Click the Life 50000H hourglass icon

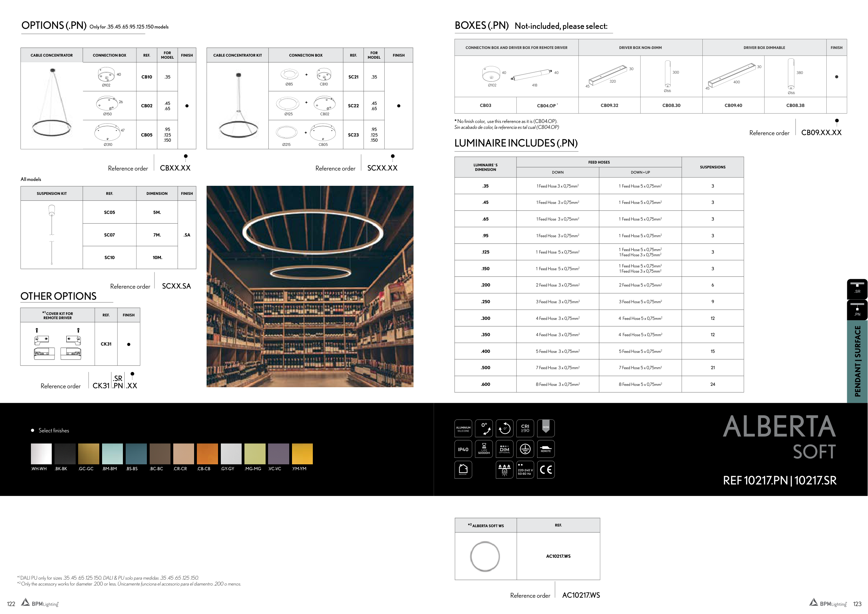coord(484,449)
